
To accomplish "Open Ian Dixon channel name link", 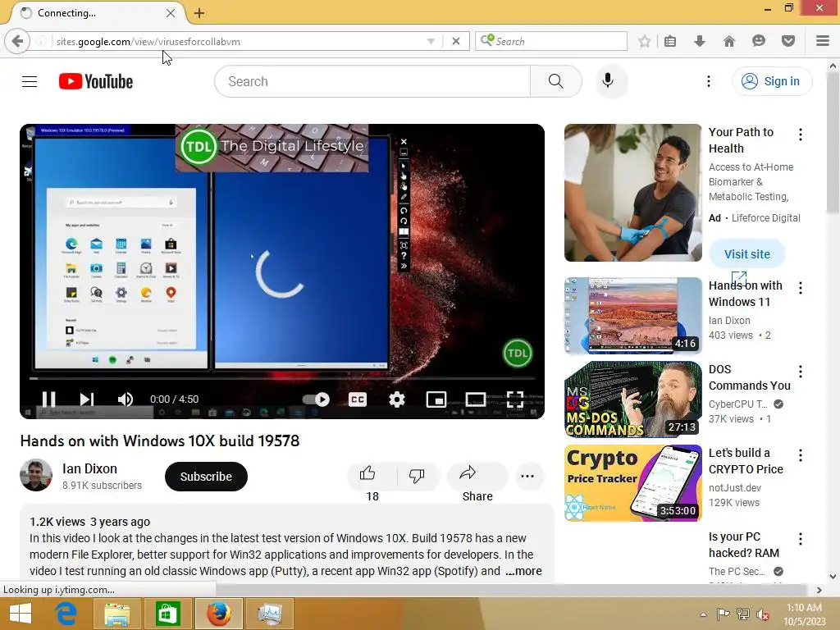I will point(89,468).
